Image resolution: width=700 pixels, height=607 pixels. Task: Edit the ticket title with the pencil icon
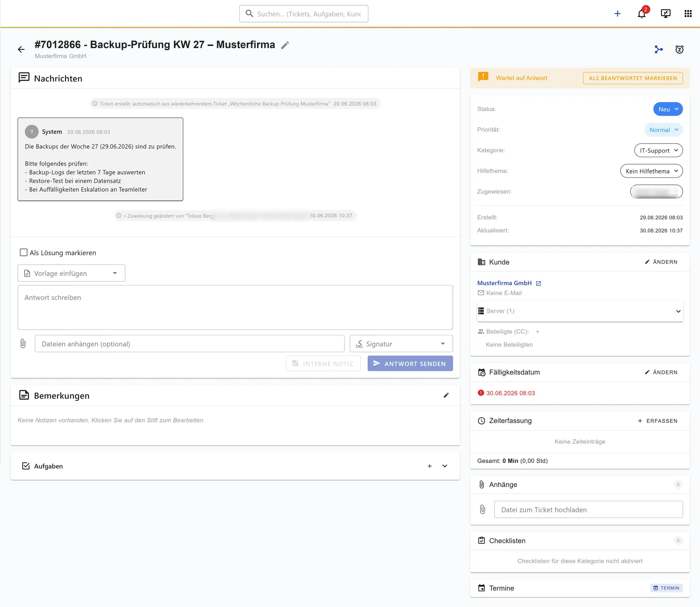click(x=285, y=45)
